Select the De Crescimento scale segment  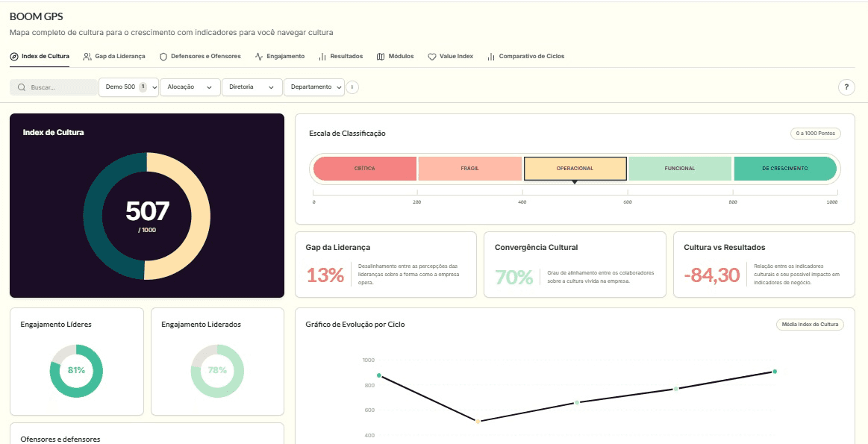(785, 169)
